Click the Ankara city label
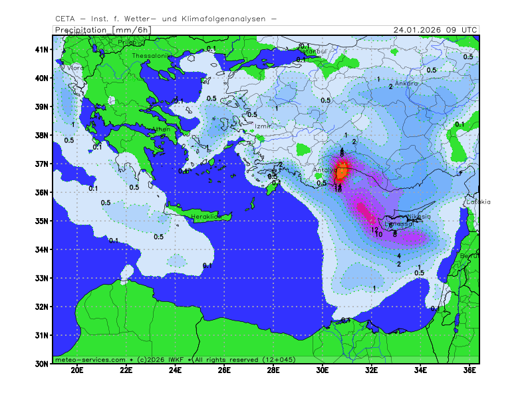 [x=406, y=84]
